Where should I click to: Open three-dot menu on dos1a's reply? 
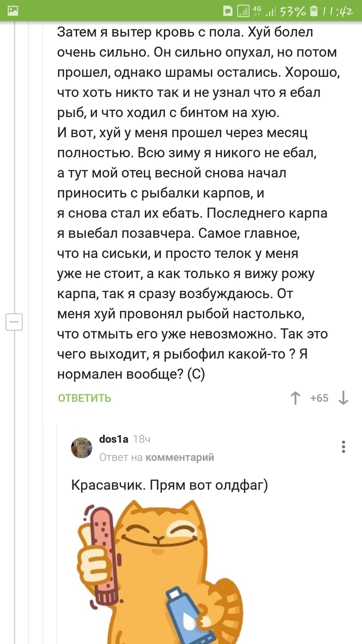tap(343, 447)
